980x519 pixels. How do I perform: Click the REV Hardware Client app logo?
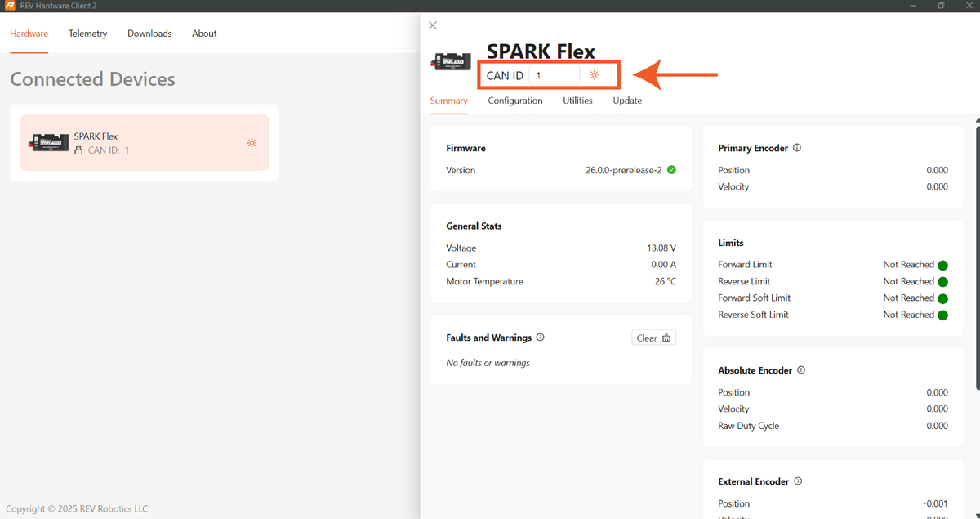pyautogui.click(x=10, y=6)
